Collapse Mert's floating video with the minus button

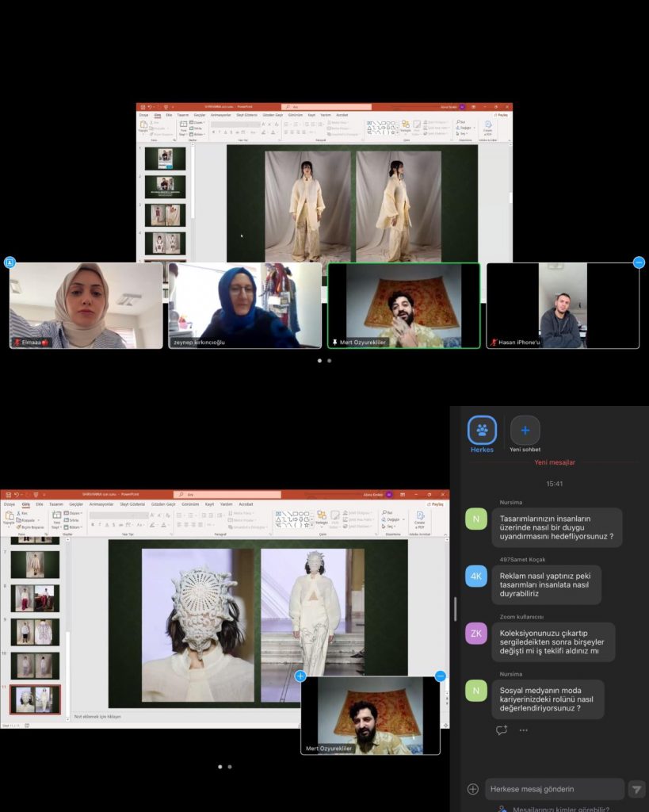[x=441, y=676]
